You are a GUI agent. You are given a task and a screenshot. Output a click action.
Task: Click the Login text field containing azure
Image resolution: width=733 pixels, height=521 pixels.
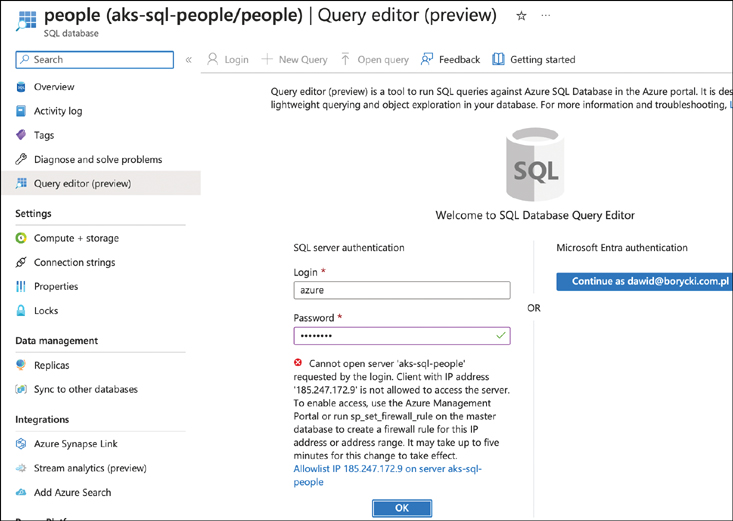click(x=401, y=290)
